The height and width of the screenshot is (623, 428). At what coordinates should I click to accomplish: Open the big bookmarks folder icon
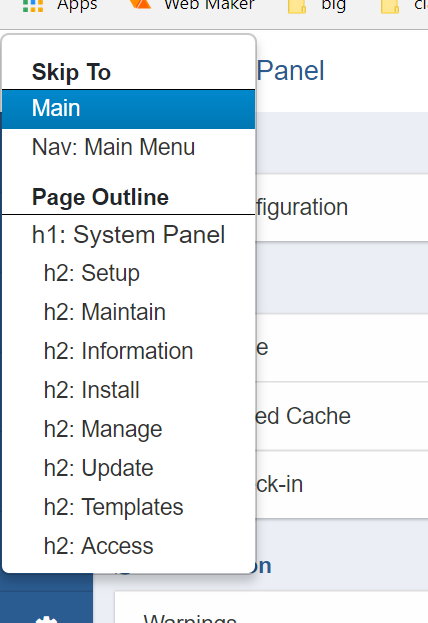pyautogui.click(x=297, y=6)
